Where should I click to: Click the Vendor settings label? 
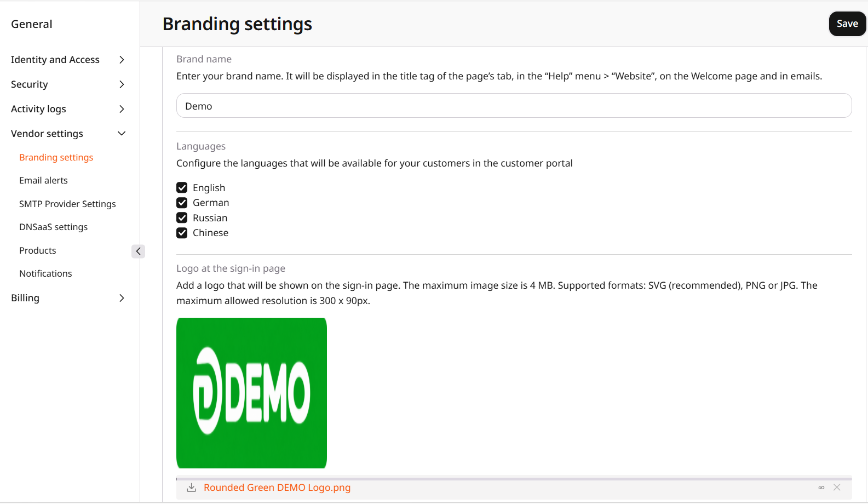point(47,134)
